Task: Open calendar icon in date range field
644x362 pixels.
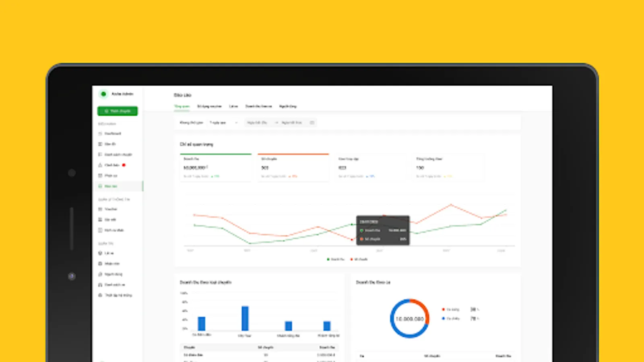Action: pos(312,123)
